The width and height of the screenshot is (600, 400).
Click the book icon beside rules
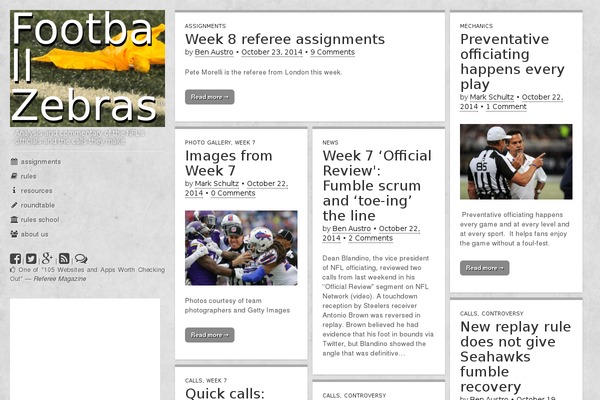[14, 176]
